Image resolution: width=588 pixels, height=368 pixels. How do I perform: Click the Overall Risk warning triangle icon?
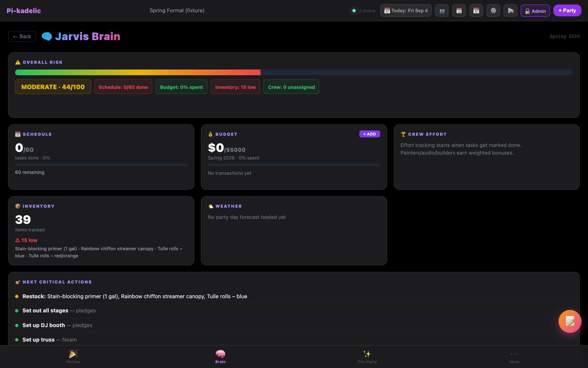click(x=18, y=62)
